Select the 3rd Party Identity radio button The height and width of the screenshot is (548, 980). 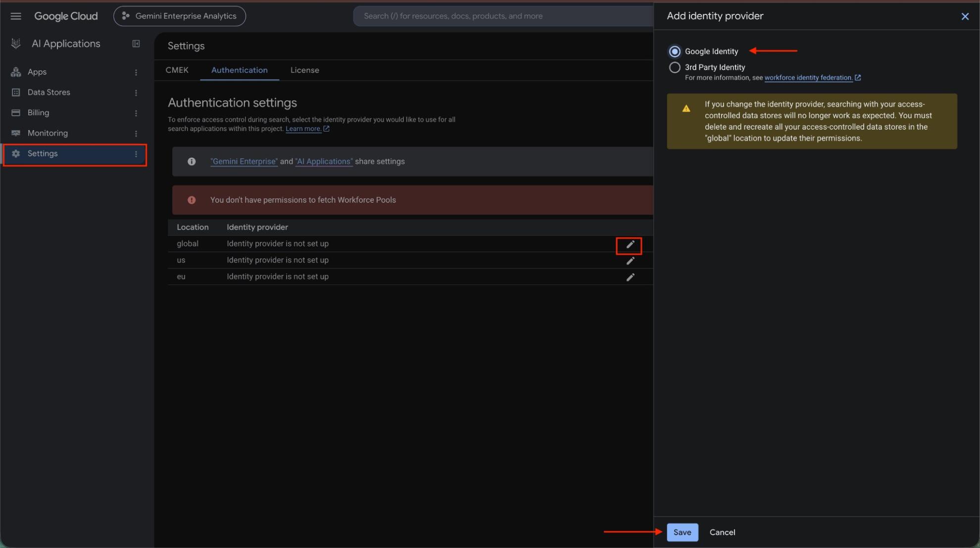coord(674,67)
